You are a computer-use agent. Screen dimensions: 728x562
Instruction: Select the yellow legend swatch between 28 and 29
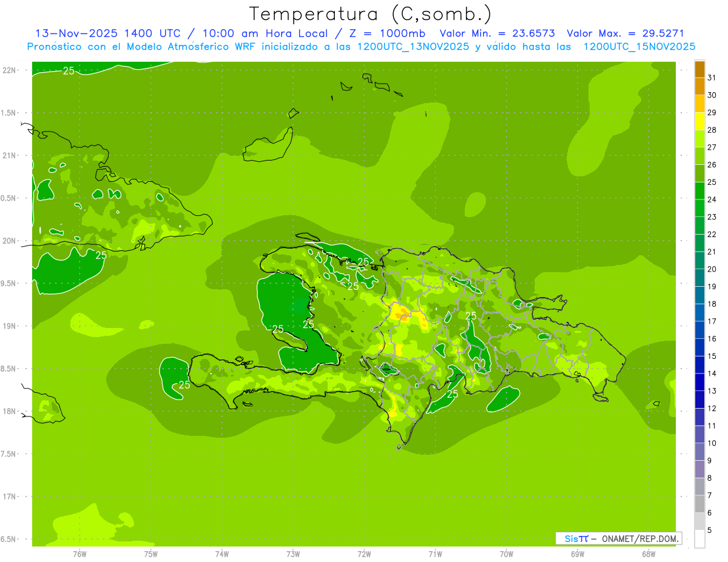tap(699, 121)
